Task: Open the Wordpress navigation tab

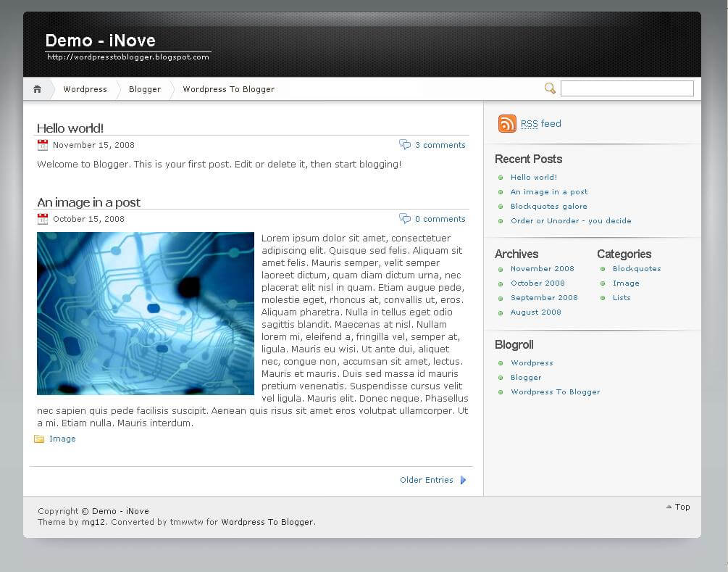Action: click(85, 88)
